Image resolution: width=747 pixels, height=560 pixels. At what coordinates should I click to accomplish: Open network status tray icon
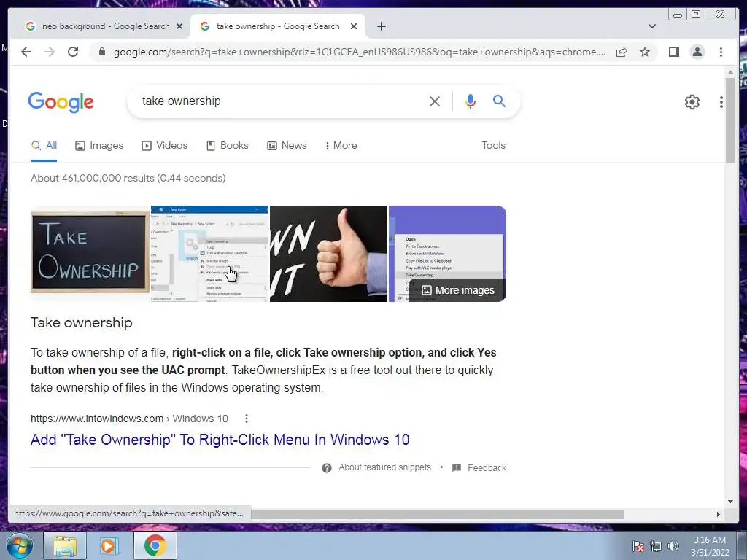pyautogui.click(x=656, y=546)
